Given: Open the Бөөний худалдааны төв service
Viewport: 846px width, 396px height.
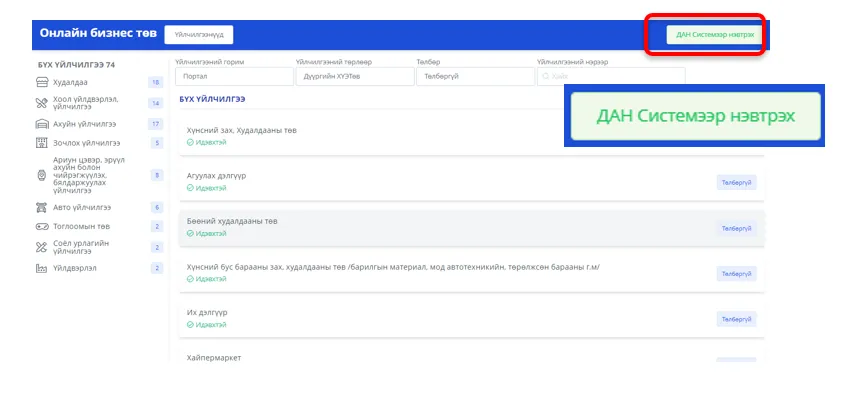Looking at the screenshot, I should pos(472,228).
